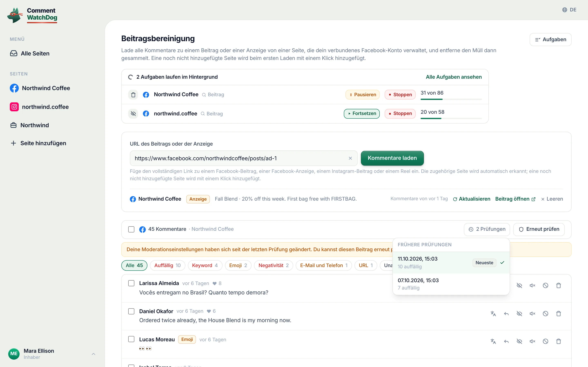Filter comments by Auffällig tab
The height and width of the screenshot is (367, 588).
point(167,265)
